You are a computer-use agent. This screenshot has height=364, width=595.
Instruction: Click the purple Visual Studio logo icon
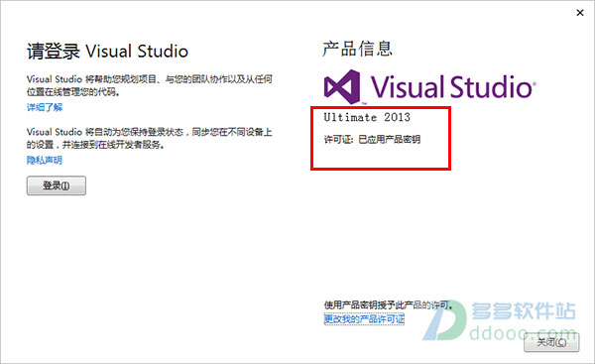(342, 86)
